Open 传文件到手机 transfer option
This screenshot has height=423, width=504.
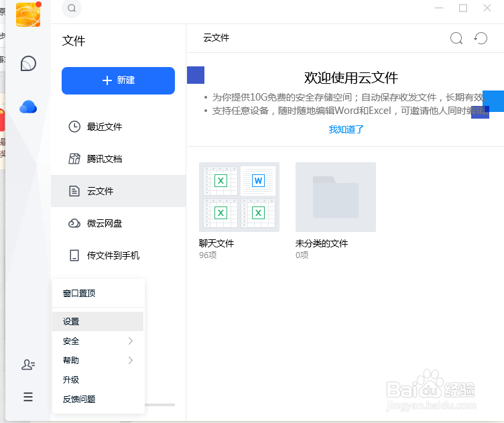tap(118, 255)
